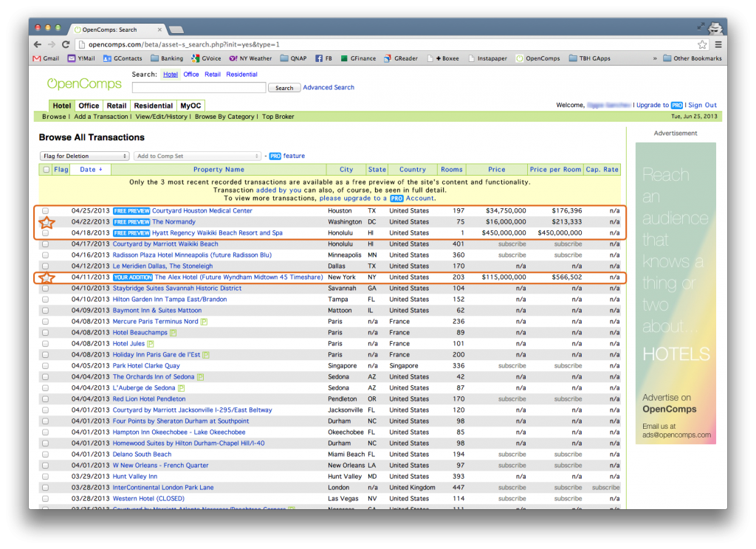This screenshot has height=549, width=756.
Task: Open the GFinance bookmark
Action: pos(358,58)
